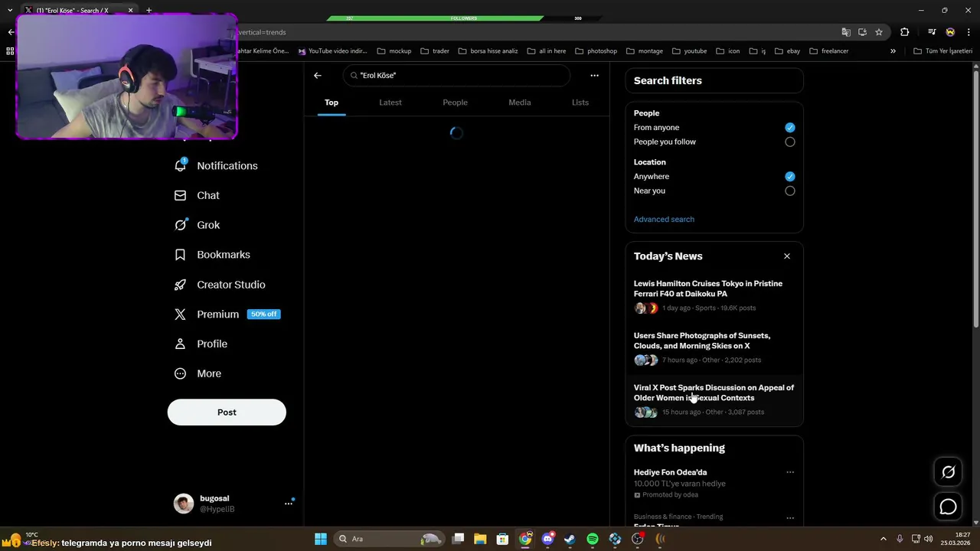Image resolution: width=980 pixels, height=551 pixels.
Task: Open options for the Business & finance trend
Action: pos(790,518)
